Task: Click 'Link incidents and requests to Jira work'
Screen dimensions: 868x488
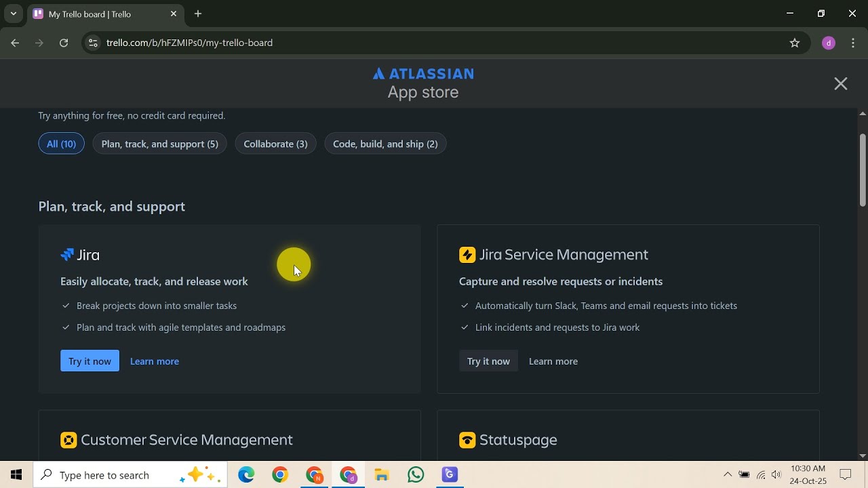Action: pyautogui.click(x=557, y=327)
